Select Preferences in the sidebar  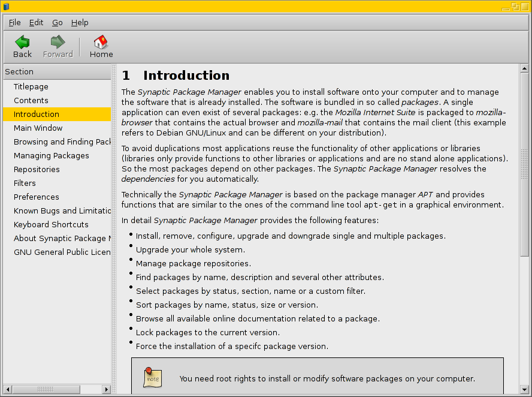pyautogui.click(x=37, y=197)
